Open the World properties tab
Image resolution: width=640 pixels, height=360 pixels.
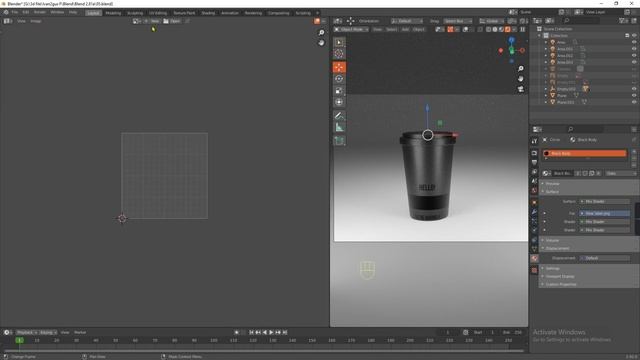(x=534, y=191)
